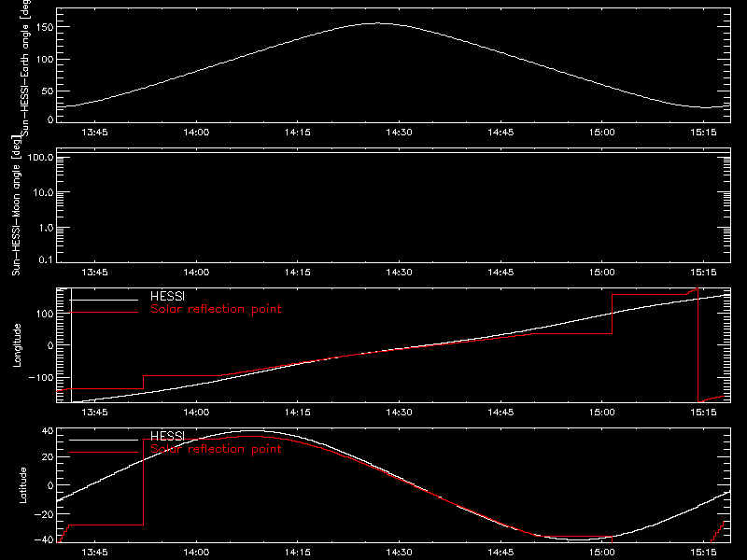Viewport: 747px width, 560px height.
Task: Select the HESSI legend label in Latitude plot
Action: pos(167,436)
